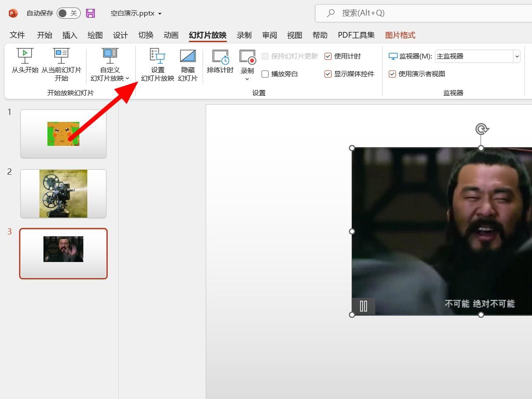The image size is (532, 399).
Task: Switch to the 开始 tab
Action: pos(44,35)
